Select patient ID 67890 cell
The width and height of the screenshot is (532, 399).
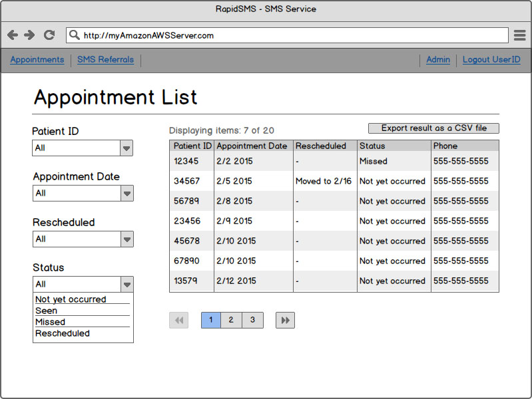click(192, 261)
